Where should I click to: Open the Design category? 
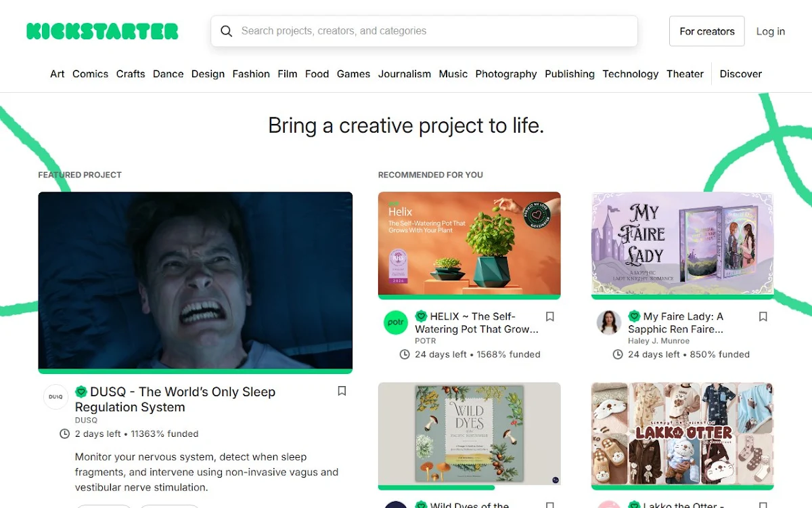coord(208,74)
